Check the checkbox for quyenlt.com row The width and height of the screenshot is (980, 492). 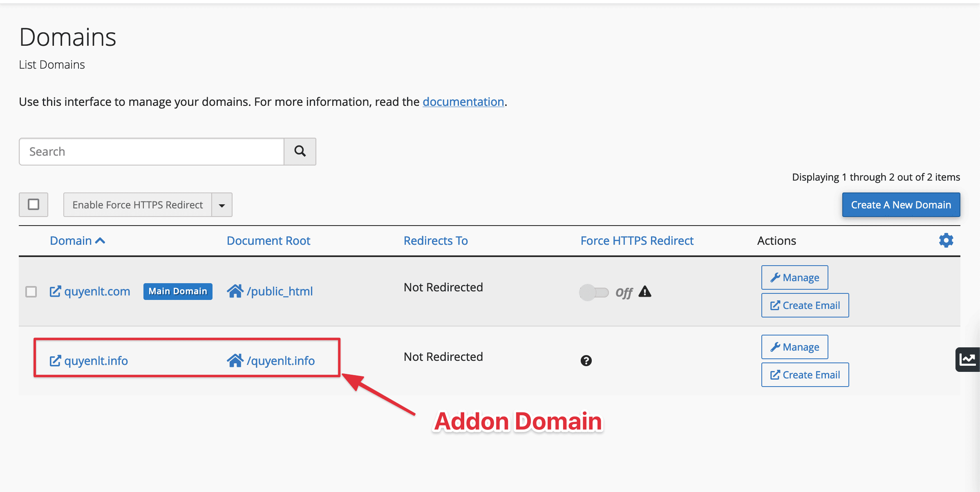(31, 291)
